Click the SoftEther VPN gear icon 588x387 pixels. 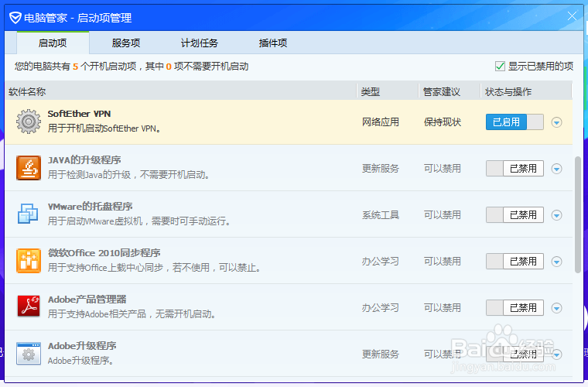pyautogui.click(x=29, y=122)
